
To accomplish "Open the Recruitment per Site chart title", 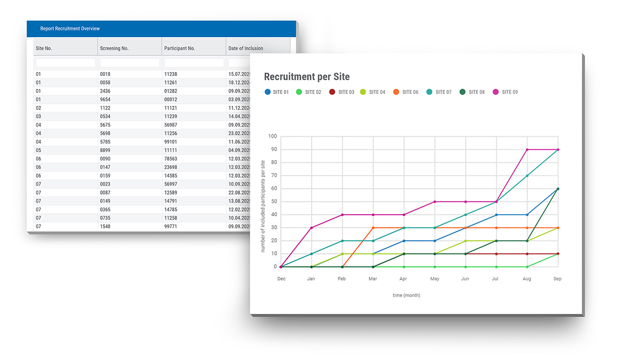I will (306, 76).
